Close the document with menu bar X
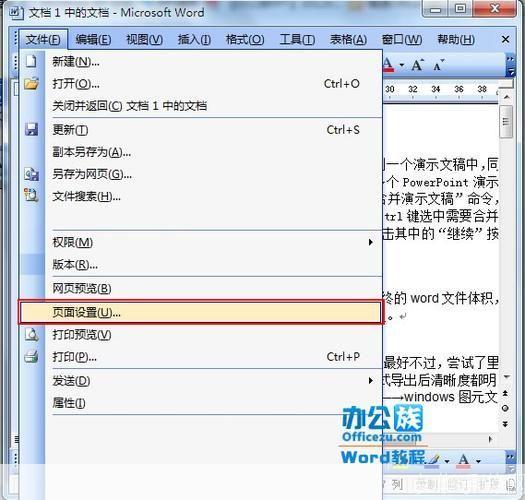This screenshot has width=525, height=500. tap(505, 40)
